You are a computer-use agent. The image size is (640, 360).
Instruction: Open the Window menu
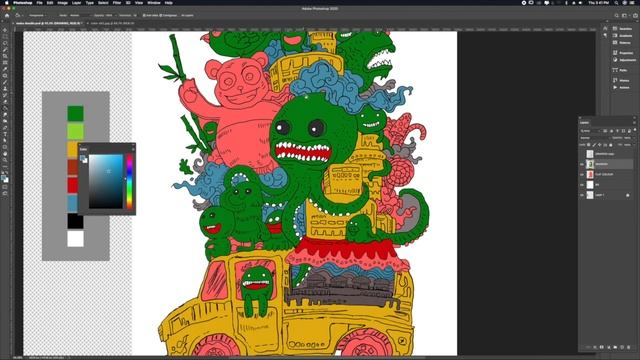[153, 2]
